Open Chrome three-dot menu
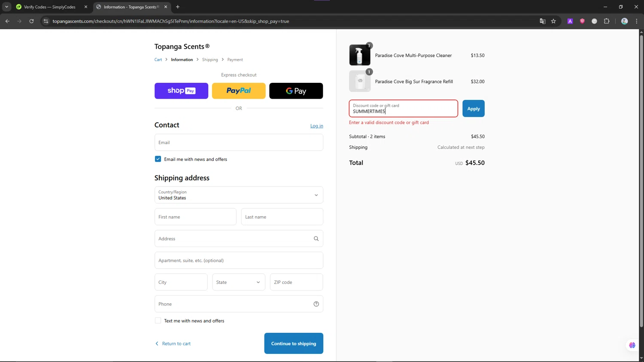 (x=637, y=21)
